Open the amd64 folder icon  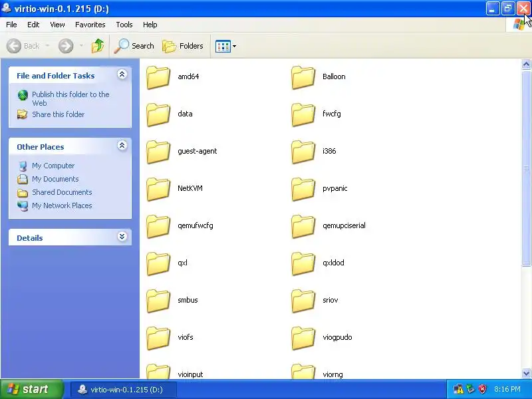click(x=158, y=77)
